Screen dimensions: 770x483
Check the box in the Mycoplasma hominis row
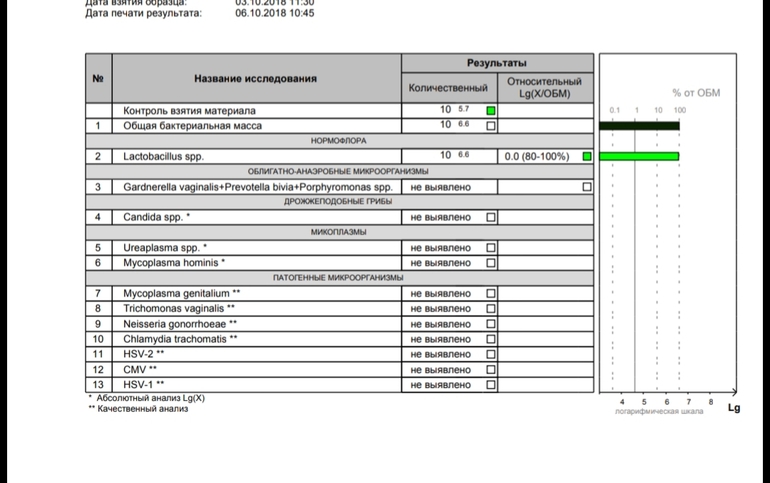[491, 263]
